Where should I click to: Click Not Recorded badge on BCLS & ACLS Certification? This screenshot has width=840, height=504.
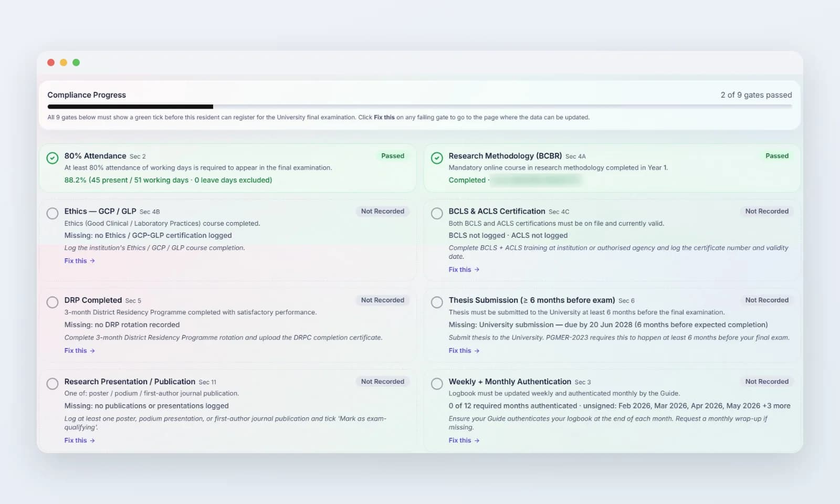767,211
